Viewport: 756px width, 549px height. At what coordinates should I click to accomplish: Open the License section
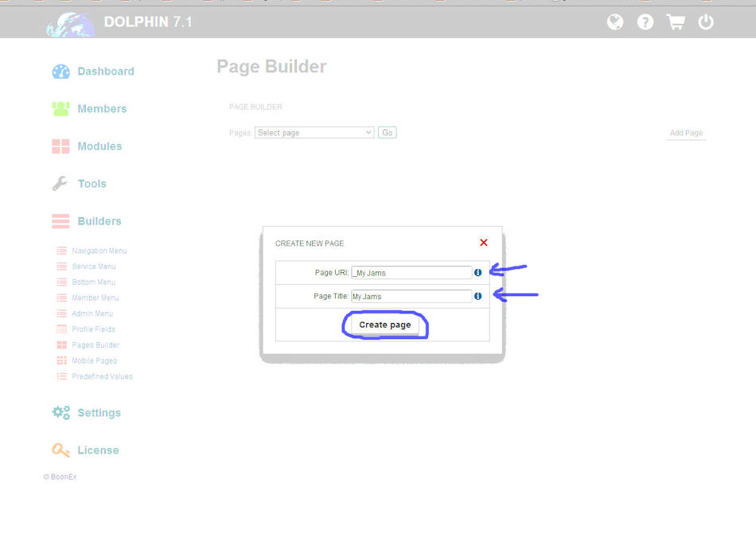click(x=98, y=450)
